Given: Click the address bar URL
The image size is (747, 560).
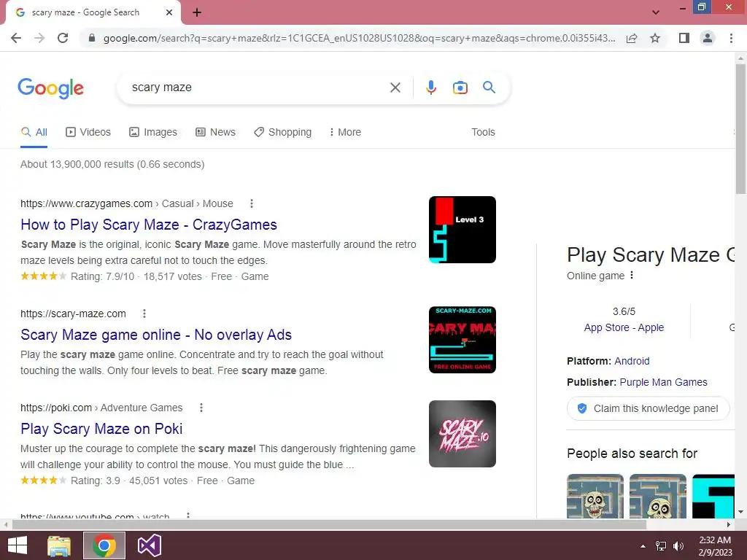Looking at the screenshot, I should 359,38.
